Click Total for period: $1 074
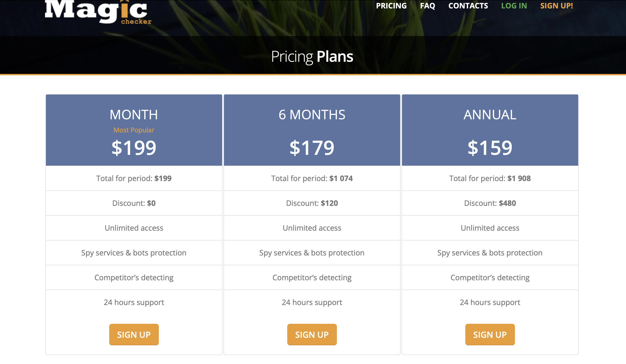Screen dimensions: 626x364 pos(312,178)
